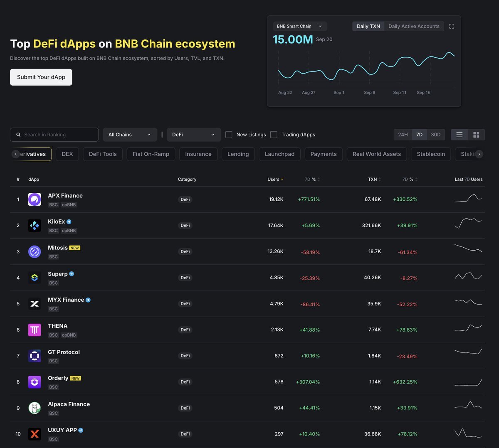Click the BSC tag under Mitosis
Screen dimensions: 499x448
(x=54, y=257)
